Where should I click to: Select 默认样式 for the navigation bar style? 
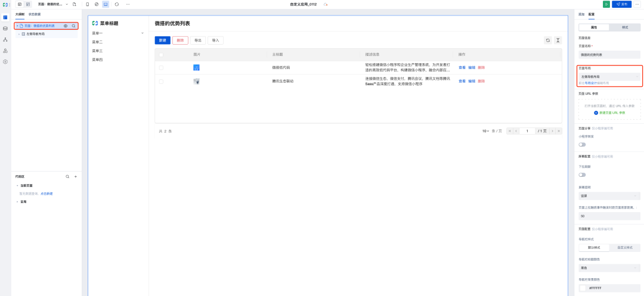point(594,247)
